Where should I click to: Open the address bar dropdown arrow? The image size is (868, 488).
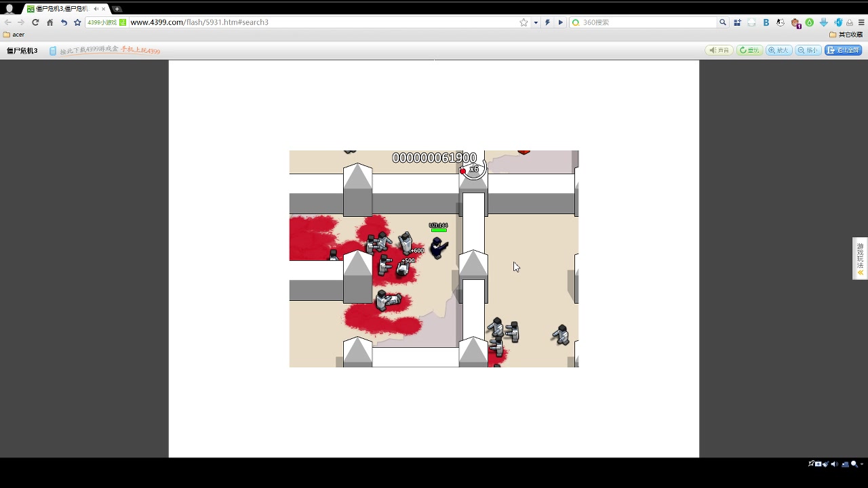(536, 22)
